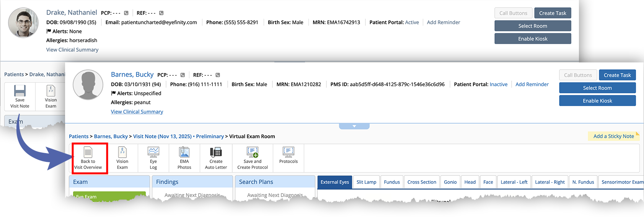Viewport: 644px width, 217px height.
Task: Click Save and Create Protocol icon
Action: coord(252,153)
